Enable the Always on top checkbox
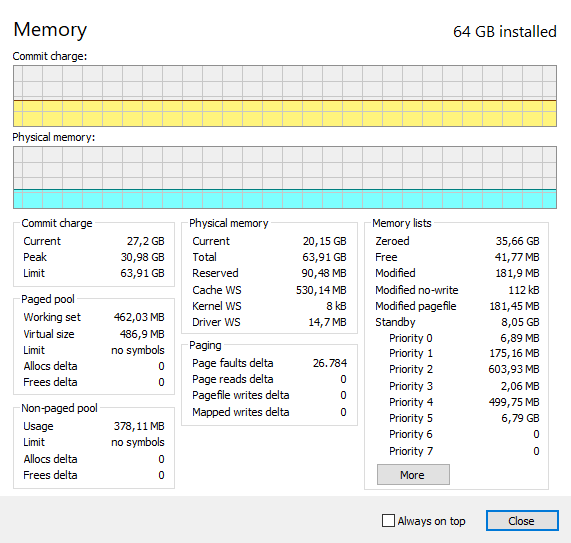571x543 pixels. [x=388, y=520]
